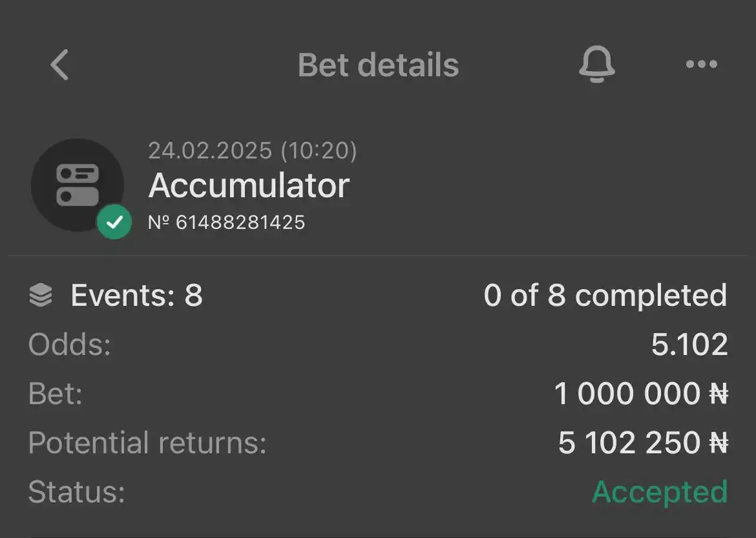Select the returns amount 5 102 250 ₦
This screenshot has height=538, width=756.
point(643,443)
